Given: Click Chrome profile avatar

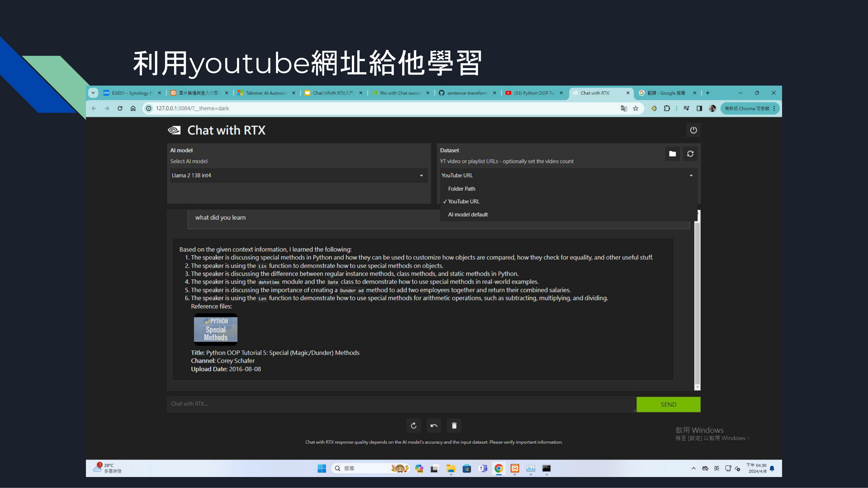Looking at the screenshot, I should [712, 108].
